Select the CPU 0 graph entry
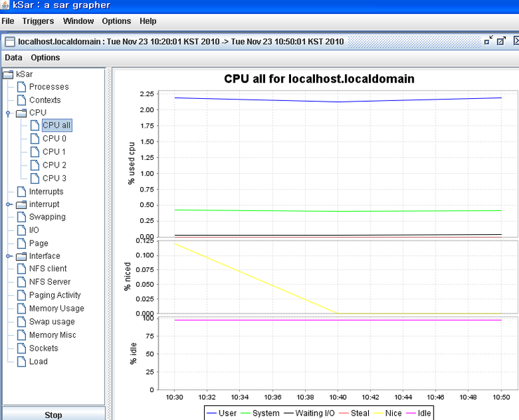 tap(54, 138)
